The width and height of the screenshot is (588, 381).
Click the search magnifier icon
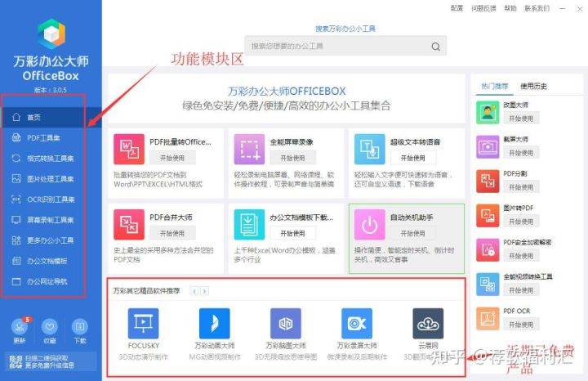click(x=435, y=47)
